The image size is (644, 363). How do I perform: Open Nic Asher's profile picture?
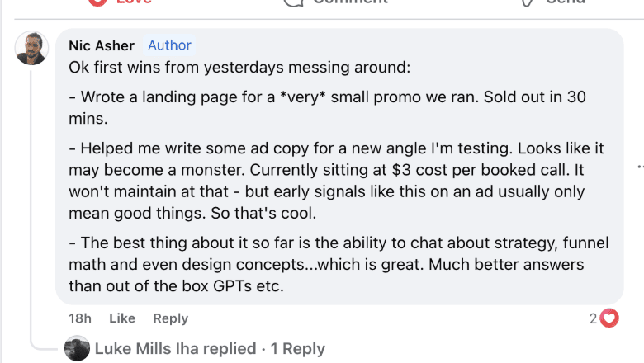point(31,48)
